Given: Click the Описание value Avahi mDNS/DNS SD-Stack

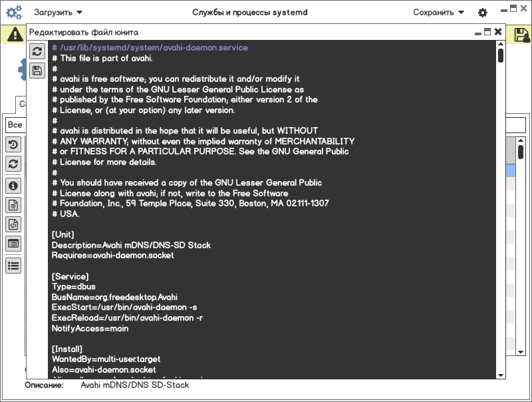Looking at the screenshot, I should coord(135,385).
